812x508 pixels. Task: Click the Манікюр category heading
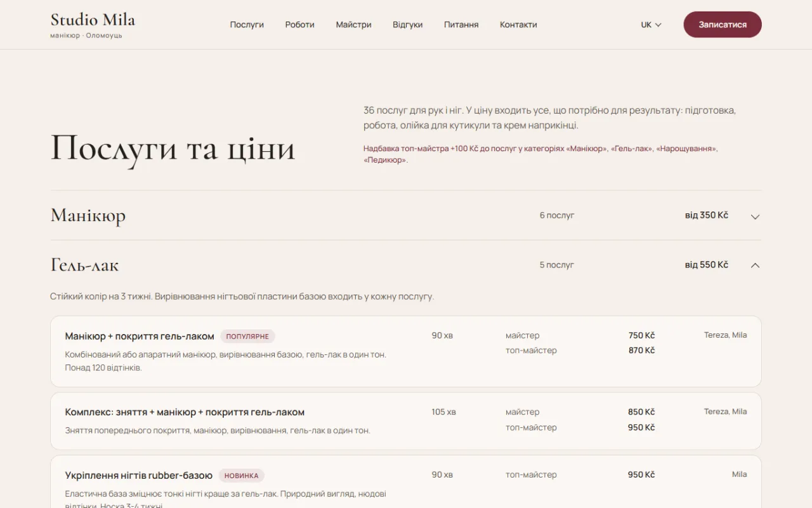pos(88,215)
